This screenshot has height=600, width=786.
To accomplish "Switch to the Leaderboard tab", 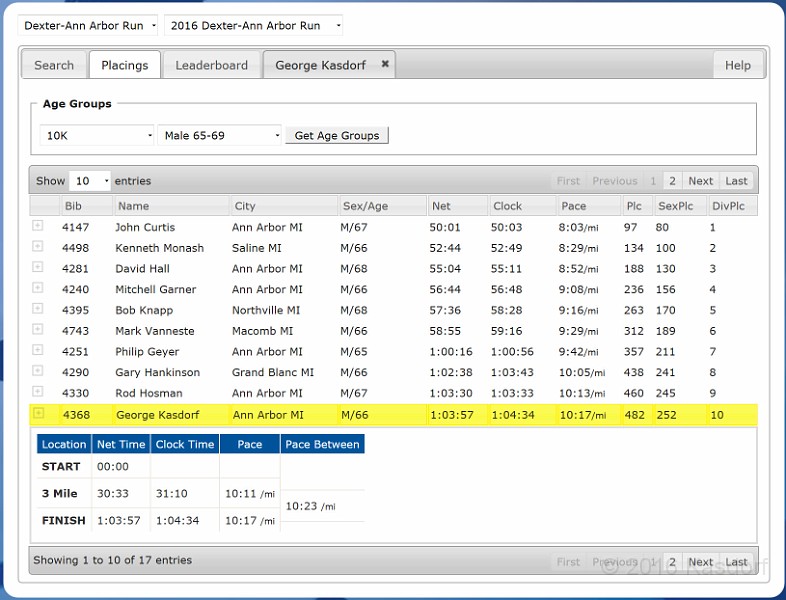I will click(211, 65).
